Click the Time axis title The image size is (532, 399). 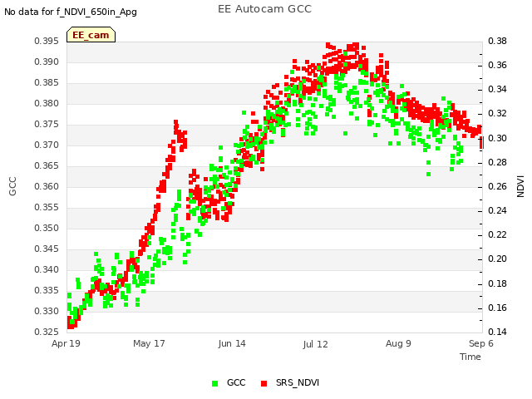pos(470,357)
